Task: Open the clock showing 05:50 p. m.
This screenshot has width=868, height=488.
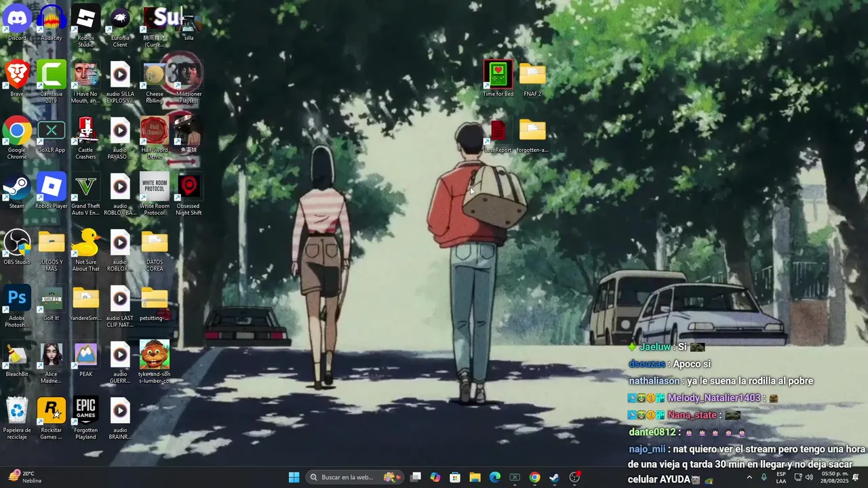Action: click(x=835, y=477)
